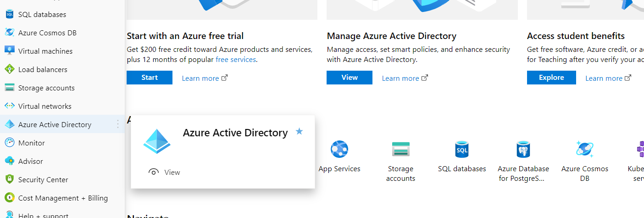
Task: Open Storage accounts service tile icon
Action: click(400, 149)
